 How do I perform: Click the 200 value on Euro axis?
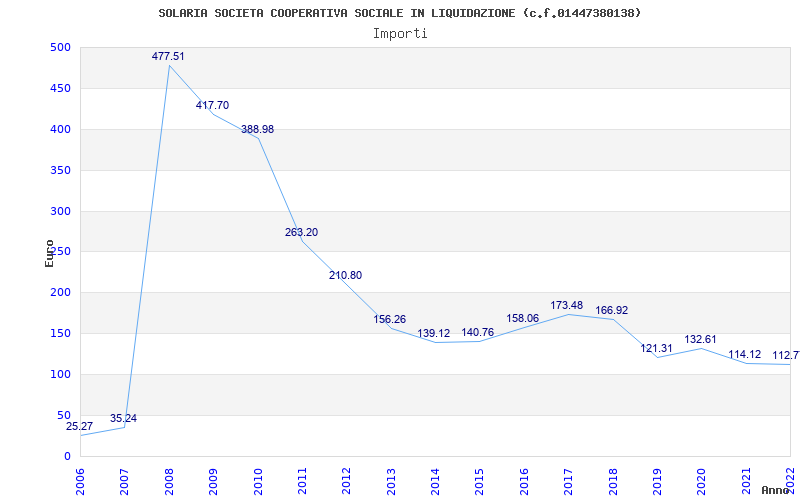60,292
